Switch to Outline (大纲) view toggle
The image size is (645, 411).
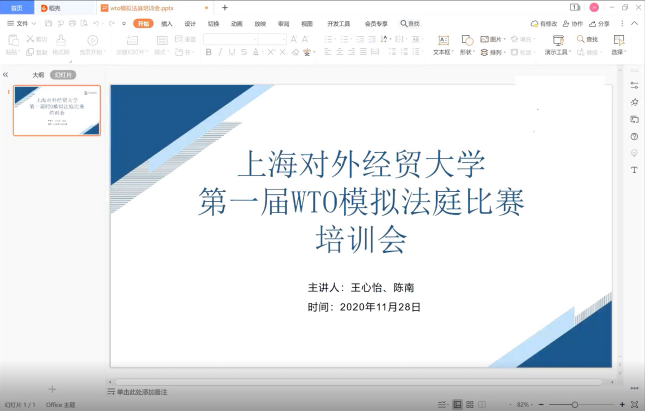pyautogui.click(x=38, y=74)
